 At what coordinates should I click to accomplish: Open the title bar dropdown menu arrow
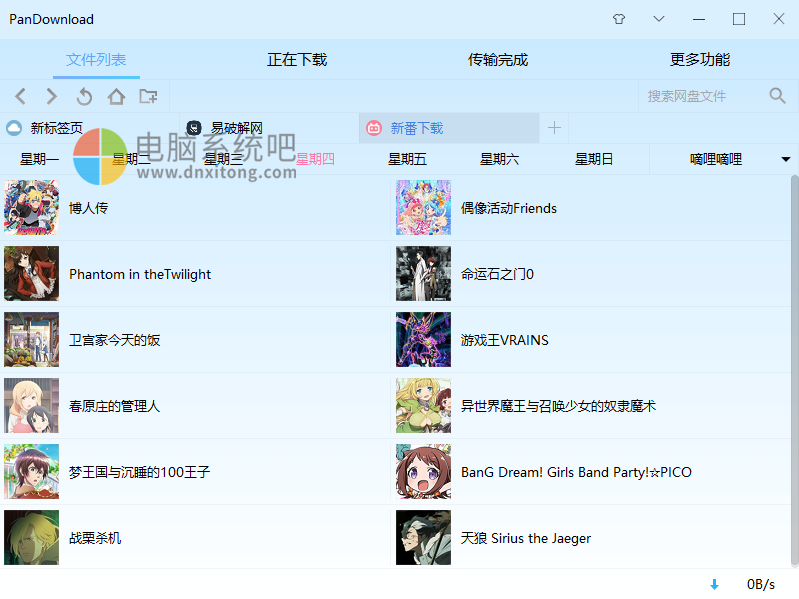(659, 19)
